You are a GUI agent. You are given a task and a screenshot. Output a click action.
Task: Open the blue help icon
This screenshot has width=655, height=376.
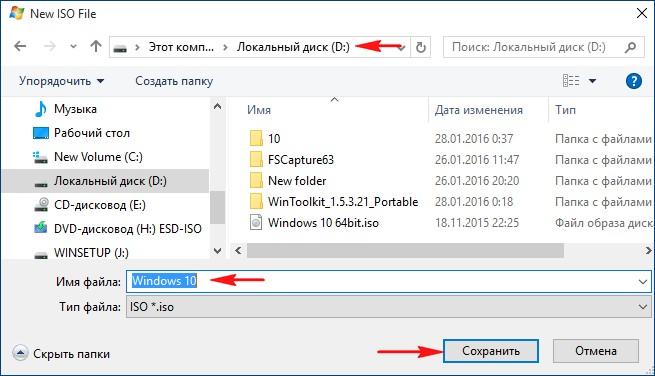(634, 81)
